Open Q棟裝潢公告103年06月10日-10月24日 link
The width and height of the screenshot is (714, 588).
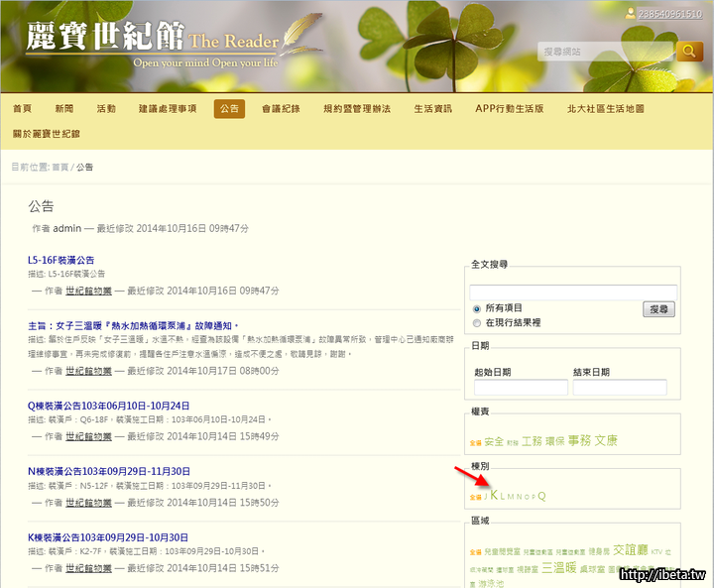point(109,406)
